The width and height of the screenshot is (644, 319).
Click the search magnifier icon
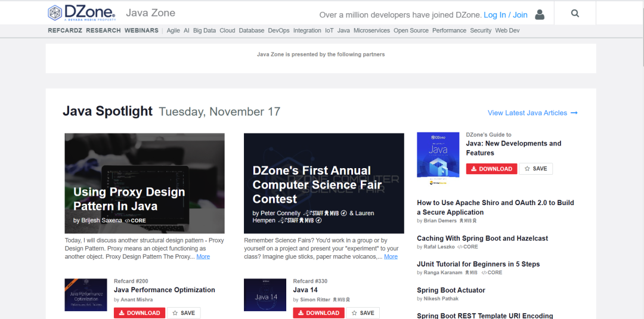(x=575, y=13)
